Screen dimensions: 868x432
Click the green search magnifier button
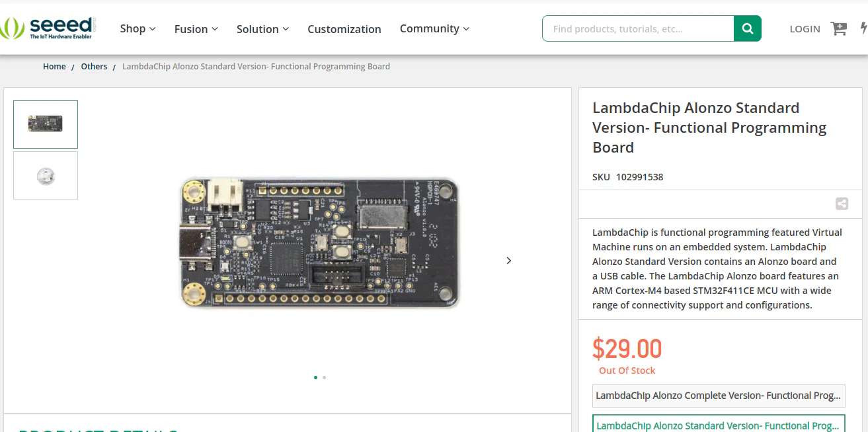pos(748,28)
